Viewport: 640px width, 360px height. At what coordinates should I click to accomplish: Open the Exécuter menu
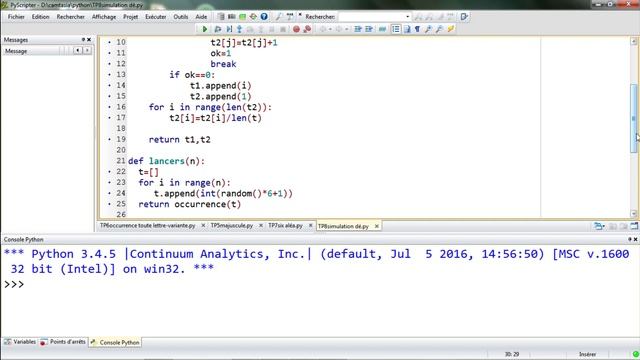click(156, 17)
